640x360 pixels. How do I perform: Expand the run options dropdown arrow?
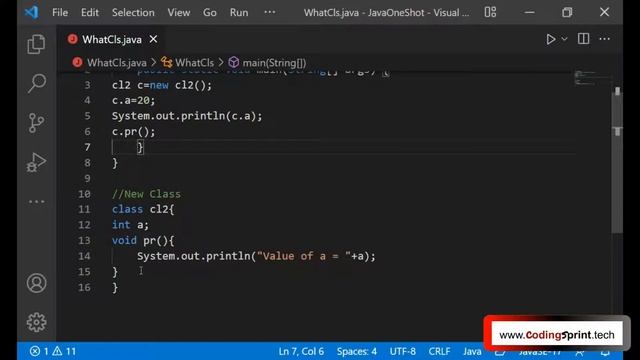click(564, 39)
